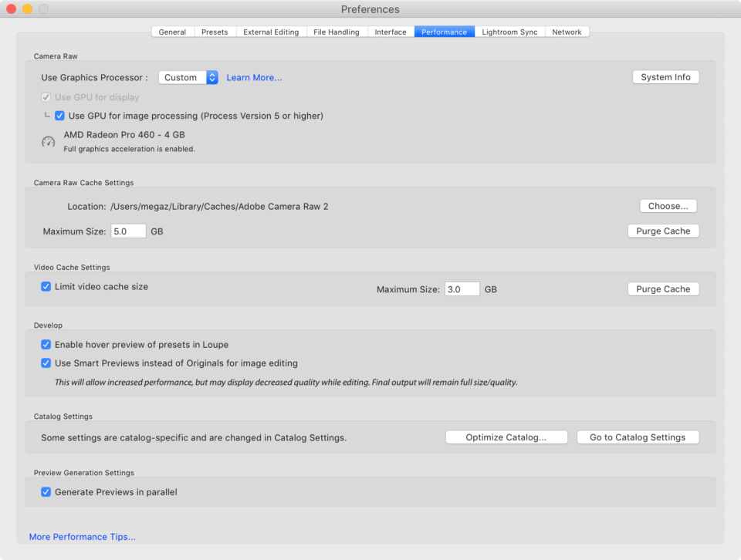The width and height of the screenshot is (741, 560).
Task: Open the Learn More link
Action: point(254,77)
